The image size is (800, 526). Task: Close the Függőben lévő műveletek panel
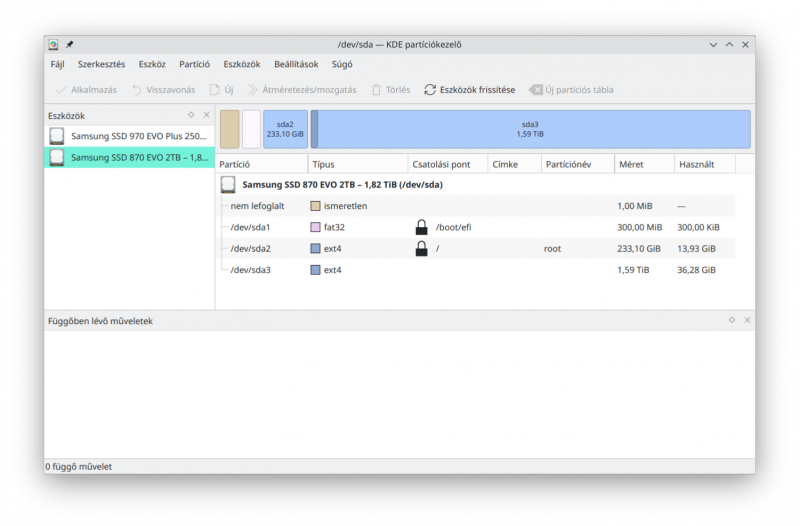click(x=747, y=320)
